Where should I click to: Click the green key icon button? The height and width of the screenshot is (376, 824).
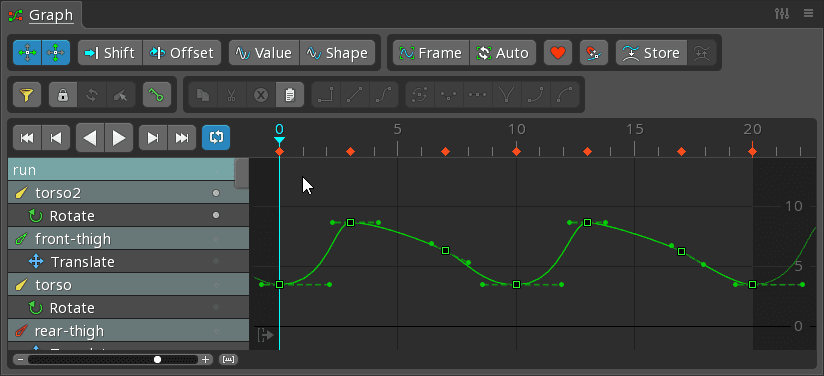point(157,95)
